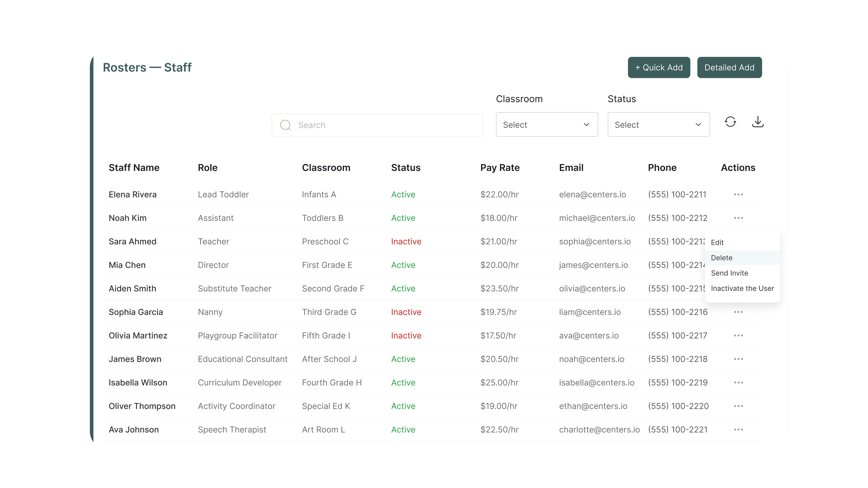Click the Lead Toddler role cell
Screen dimensions: 868x488
[x=223, y=195]
